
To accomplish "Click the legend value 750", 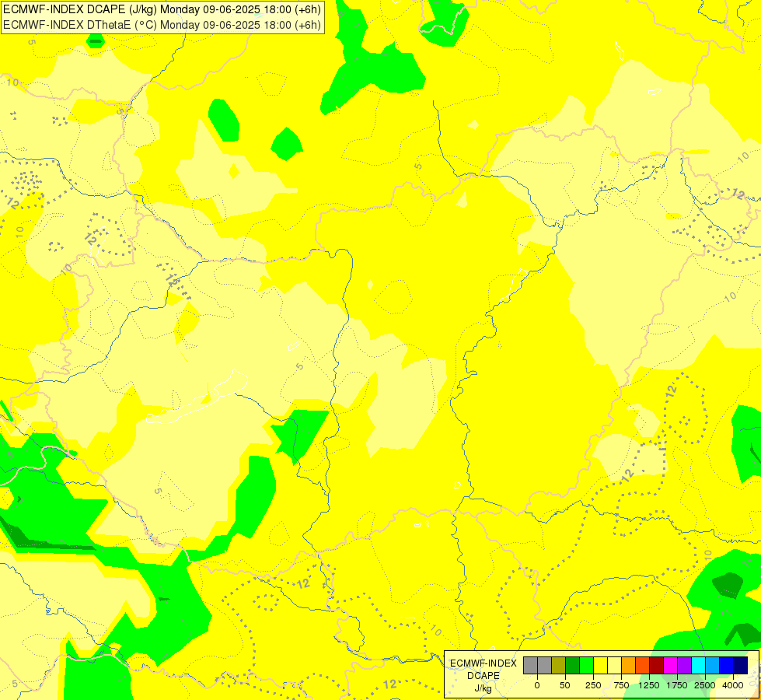I will pos(621,685).
